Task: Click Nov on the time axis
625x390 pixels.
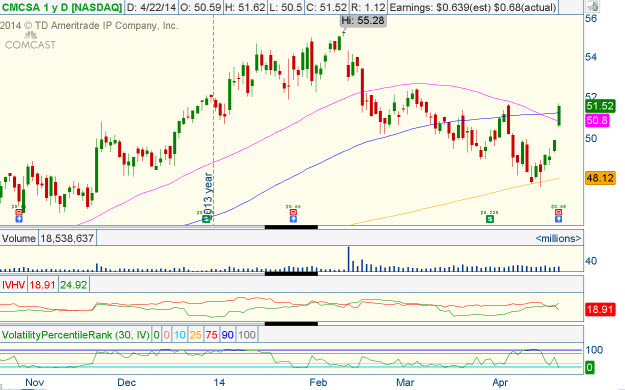Action: (34, 383)
